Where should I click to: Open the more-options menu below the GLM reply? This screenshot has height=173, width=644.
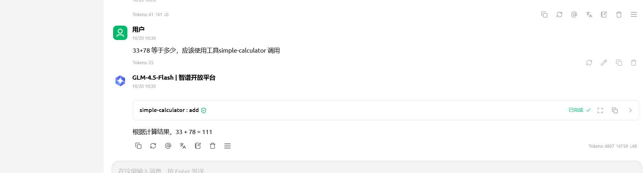[227, 146]
